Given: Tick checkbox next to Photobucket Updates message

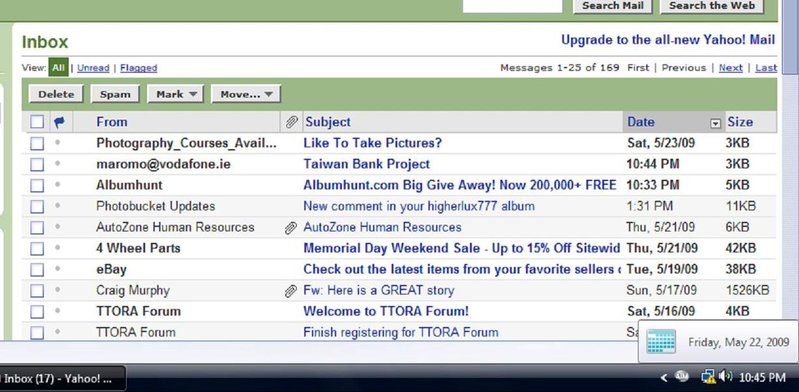Looking at the screenshot, I should click(37, 207).
